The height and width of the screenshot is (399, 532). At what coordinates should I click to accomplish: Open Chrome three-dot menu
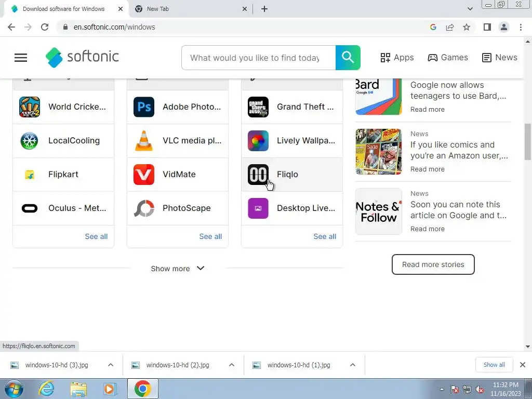[x=521, y=27]
